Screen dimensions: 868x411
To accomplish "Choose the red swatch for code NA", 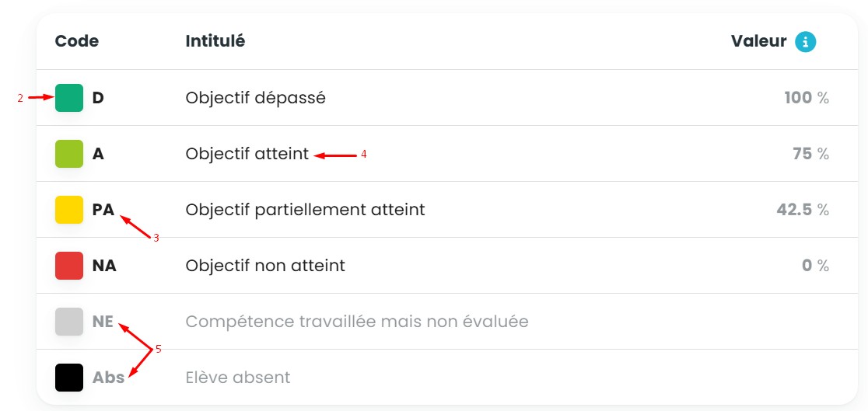I will (69, 266).
